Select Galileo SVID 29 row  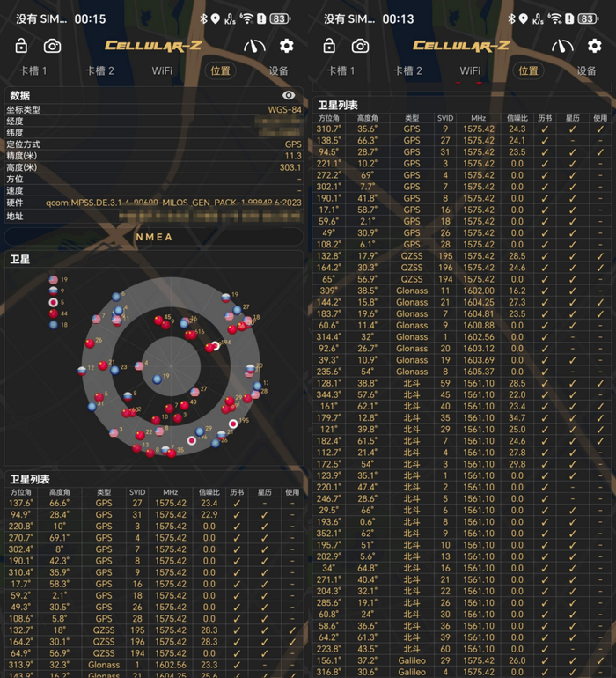[x=461, y=660]
